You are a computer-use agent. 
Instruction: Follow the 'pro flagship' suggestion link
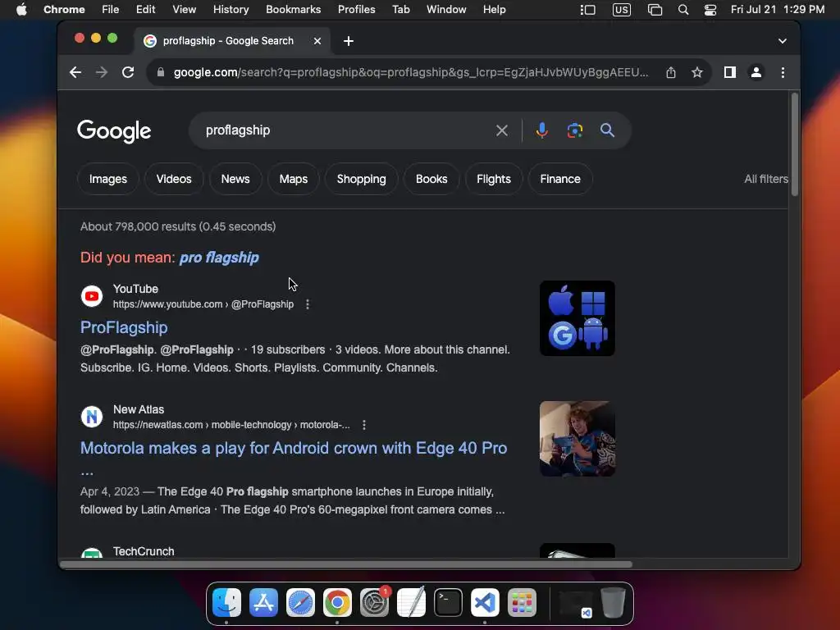219,258
